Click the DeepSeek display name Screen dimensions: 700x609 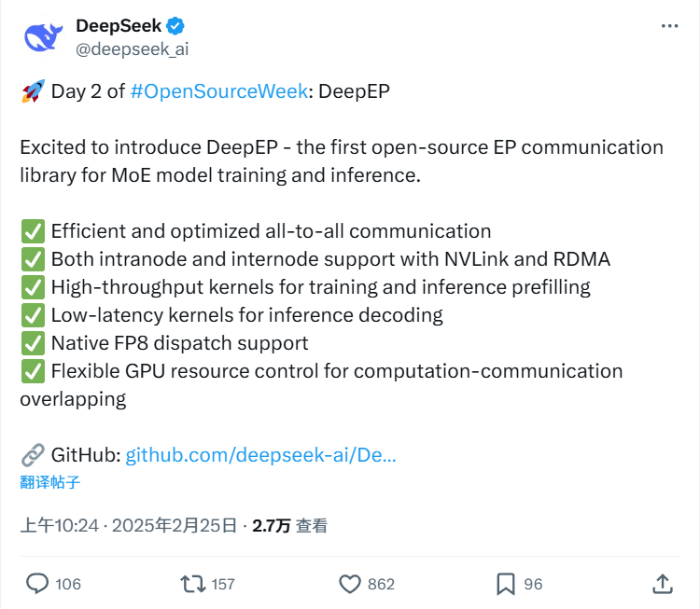(x=118, y=26)
